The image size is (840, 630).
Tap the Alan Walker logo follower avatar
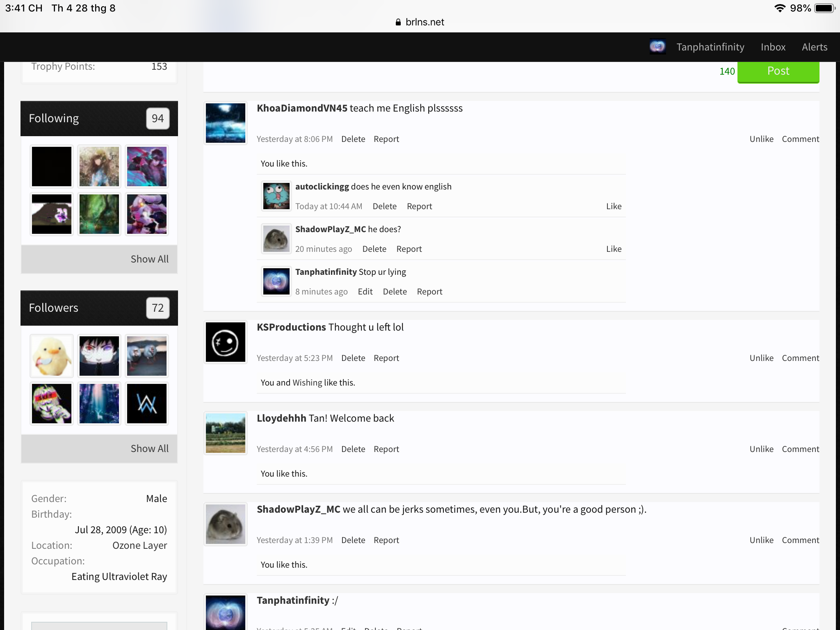coord(147,404)
